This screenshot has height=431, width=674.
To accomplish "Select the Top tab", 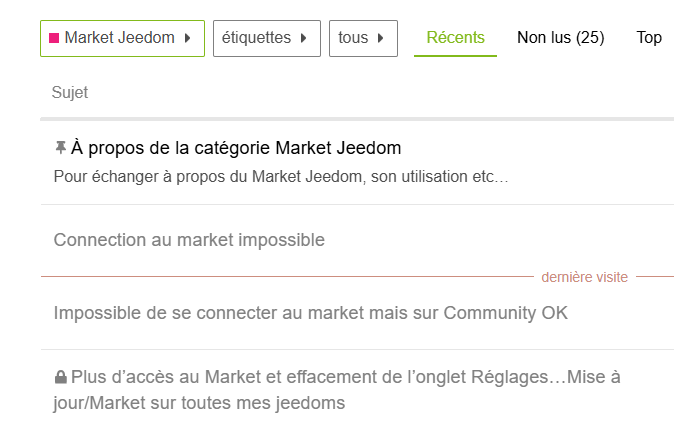I will pyautogui.click(x=649, y=38).
